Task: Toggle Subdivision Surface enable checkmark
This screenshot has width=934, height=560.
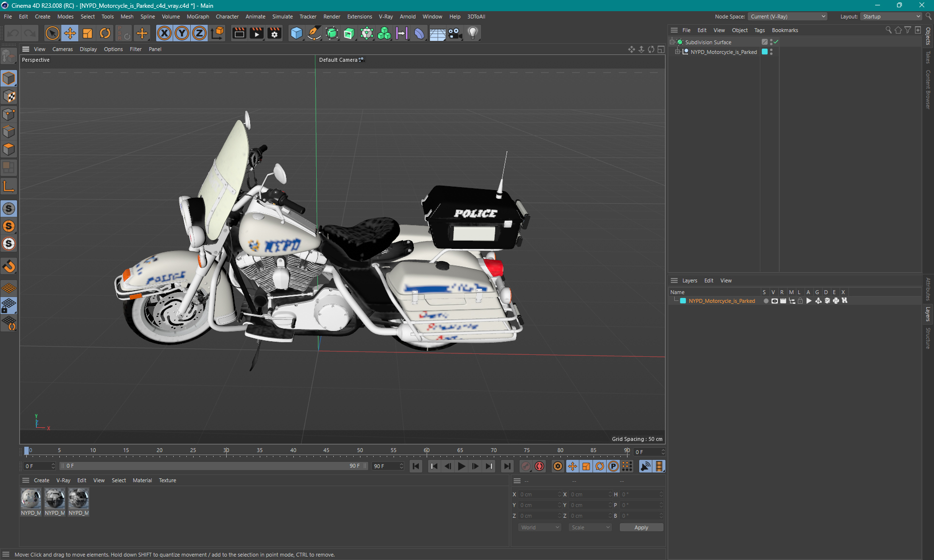Action: coord(776,42)
